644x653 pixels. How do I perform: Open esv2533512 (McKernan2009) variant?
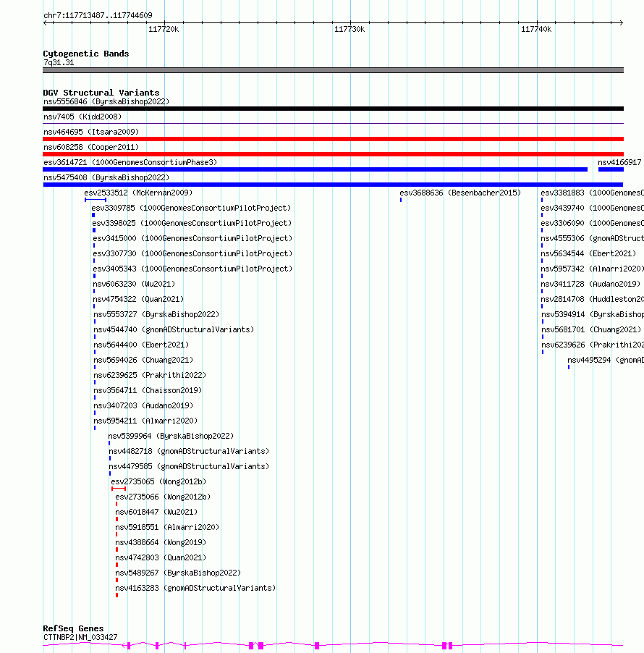click(x=138, y=193)
